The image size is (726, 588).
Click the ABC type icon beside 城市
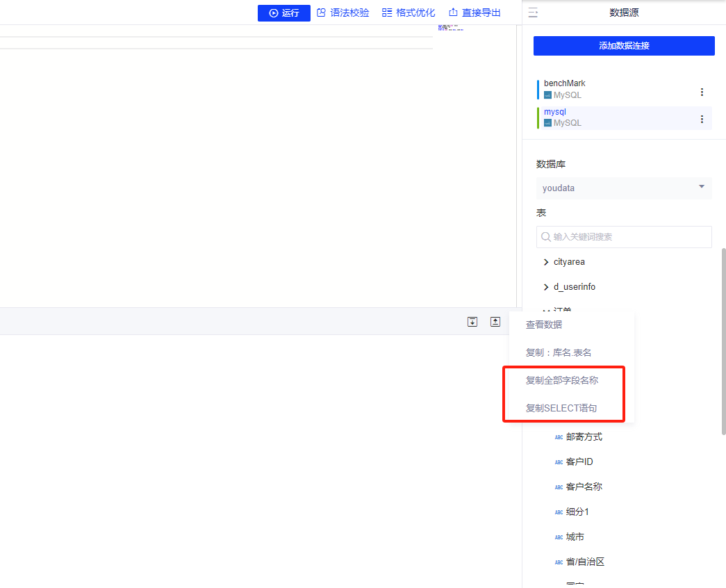559,537
